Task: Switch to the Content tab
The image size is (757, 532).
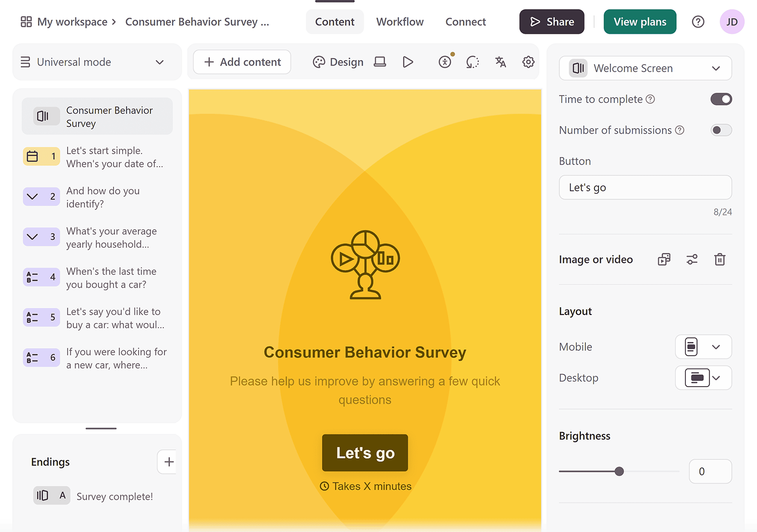Action: tap(335, 22)
